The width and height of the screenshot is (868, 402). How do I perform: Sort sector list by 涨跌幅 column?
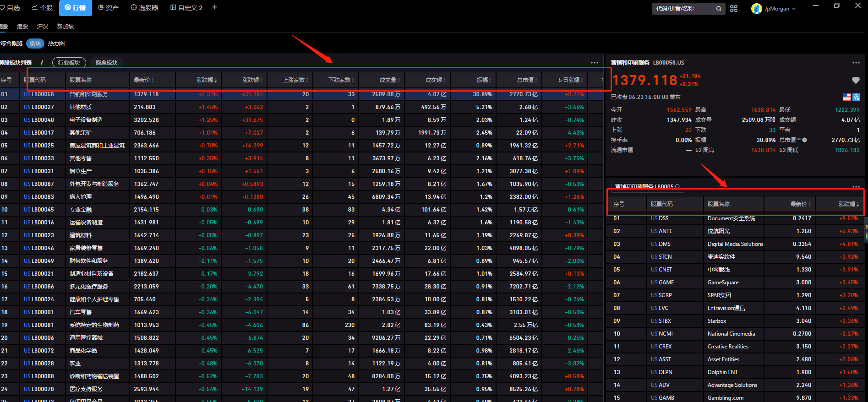click(x=206, y=80)
